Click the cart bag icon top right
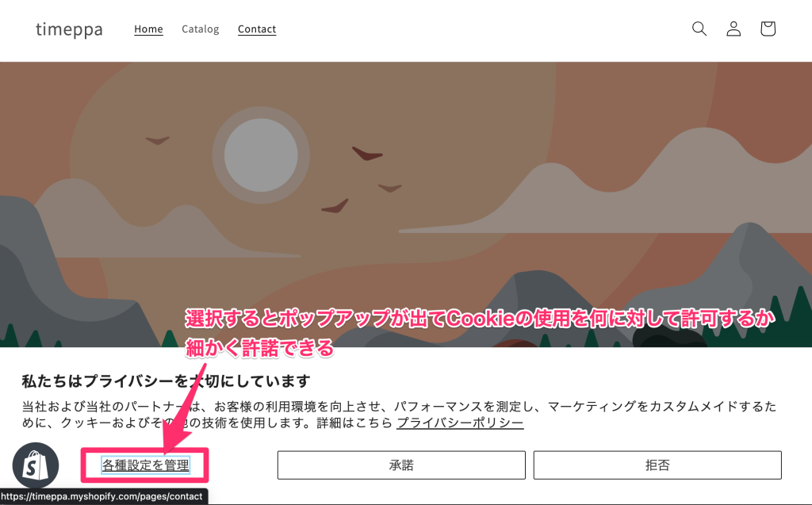This screenshot has width=812, height=505. (767, 29)
